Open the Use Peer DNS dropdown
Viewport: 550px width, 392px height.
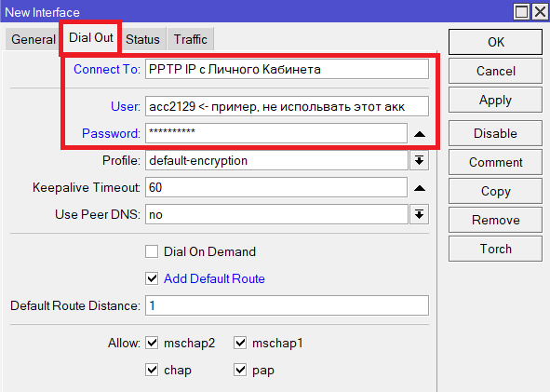click(419, 214)
